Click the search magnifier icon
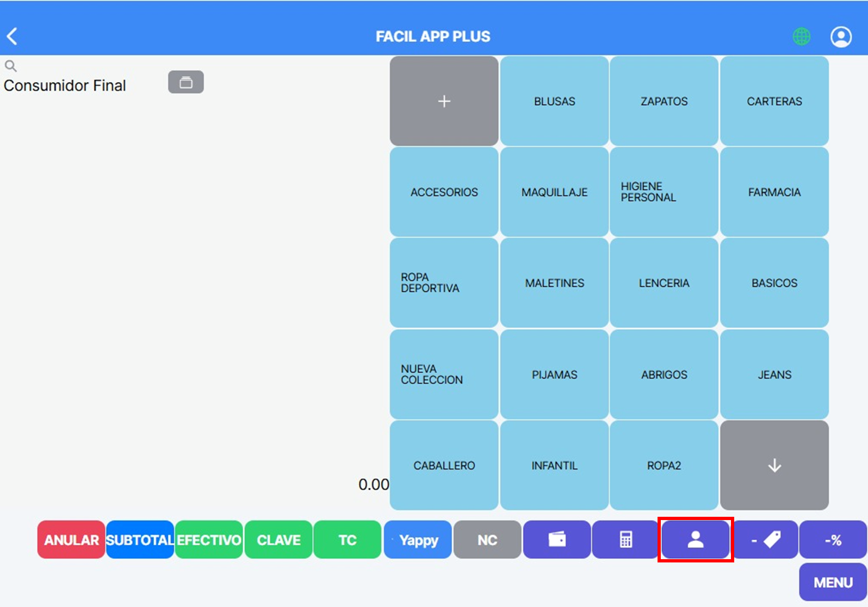 (10, 66)
